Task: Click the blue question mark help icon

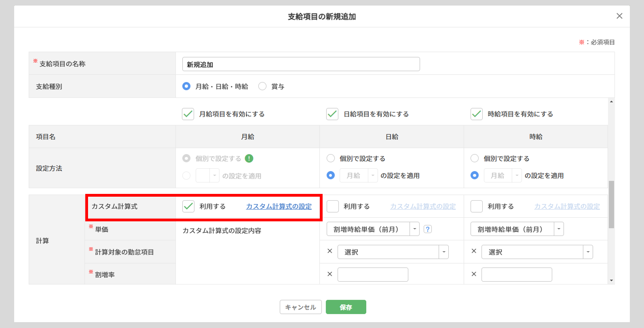Action: [428, 229]
